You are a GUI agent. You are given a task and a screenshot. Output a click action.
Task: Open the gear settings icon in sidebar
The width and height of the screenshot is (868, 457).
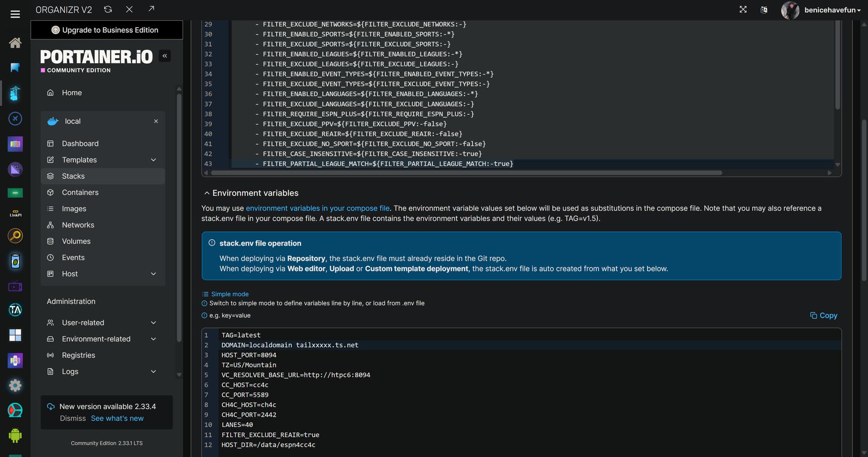15,386
